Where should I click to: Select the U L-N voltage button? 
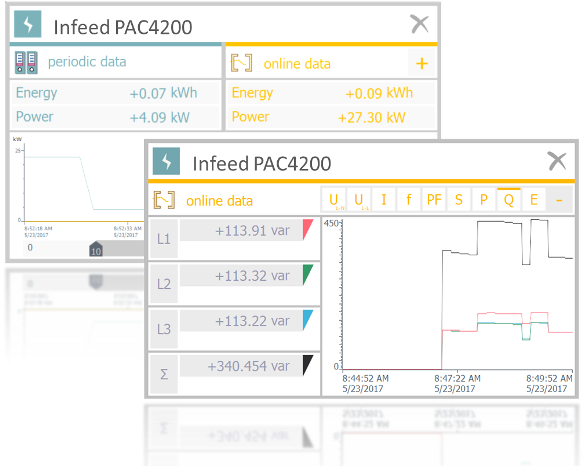point(334,200)
